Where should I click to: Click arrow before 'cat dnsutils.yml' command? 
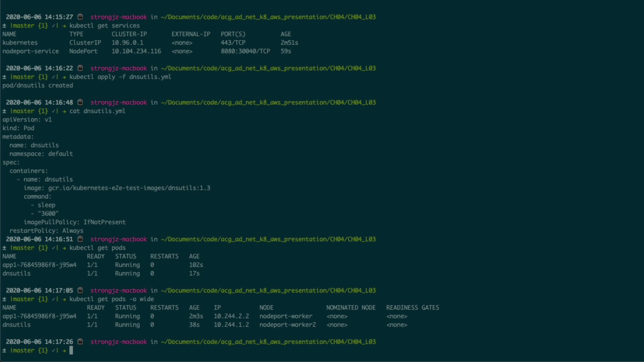pyautogui.click(x=64, y=111)
